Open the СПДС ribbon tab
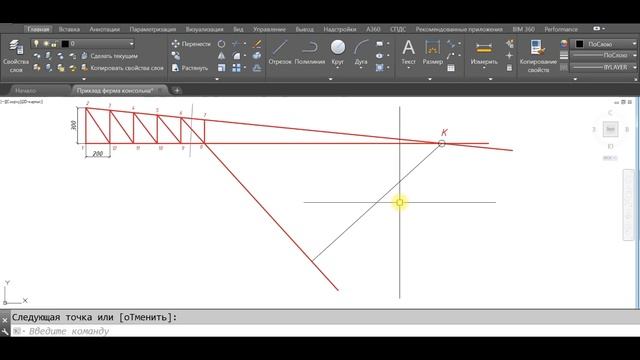This screenshot has width=640, height=360. tap(398, 29)
